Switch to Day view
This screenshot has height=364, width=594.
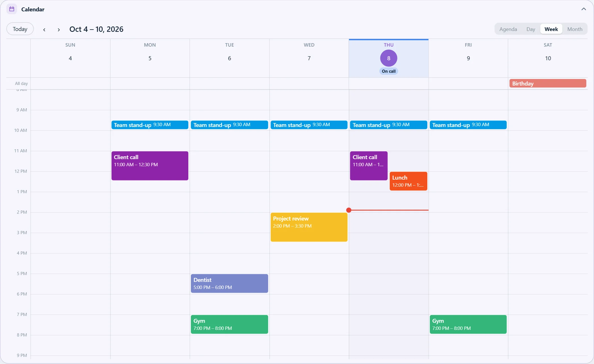click(531, 29)
